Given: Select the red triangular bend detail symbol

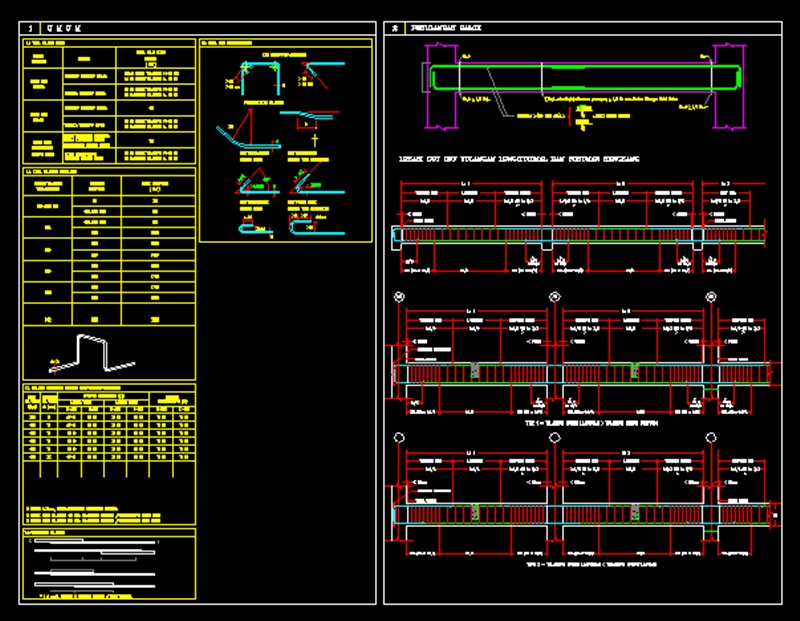Looking at the screenshot, I should (253, 179).
